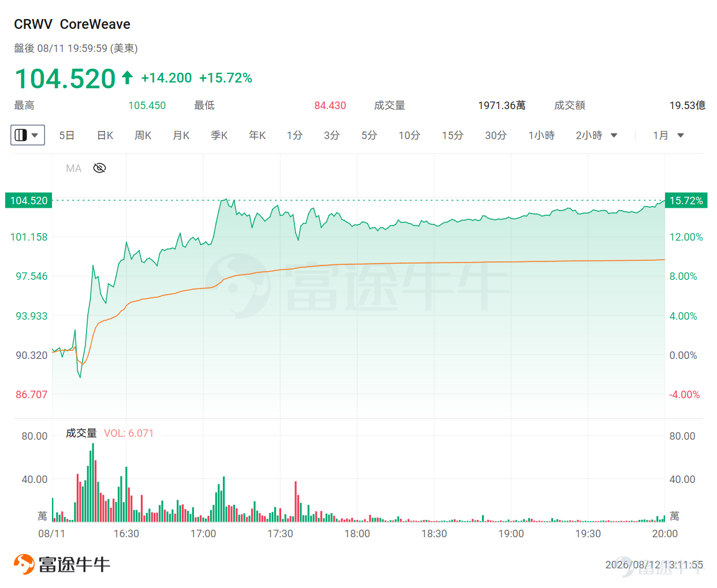Screen dimensions: 717x588
Task: Switch to 月K chart view
Action: (181, 135)
